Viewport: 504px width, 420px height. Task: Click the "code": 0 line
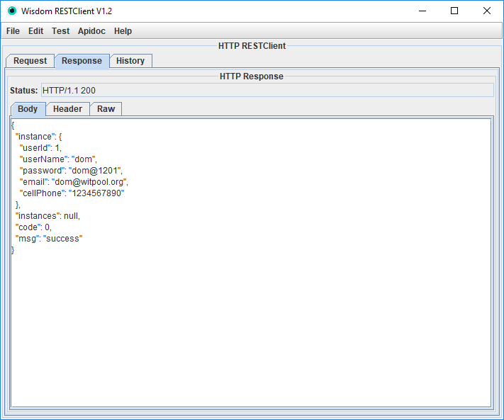point(33,227)
